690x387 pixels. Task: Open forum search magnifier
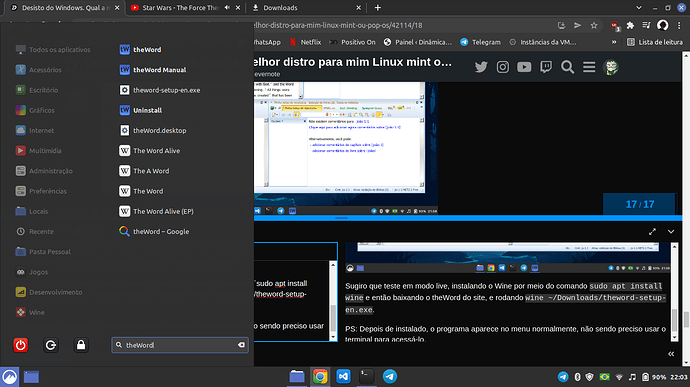[567, 67]
